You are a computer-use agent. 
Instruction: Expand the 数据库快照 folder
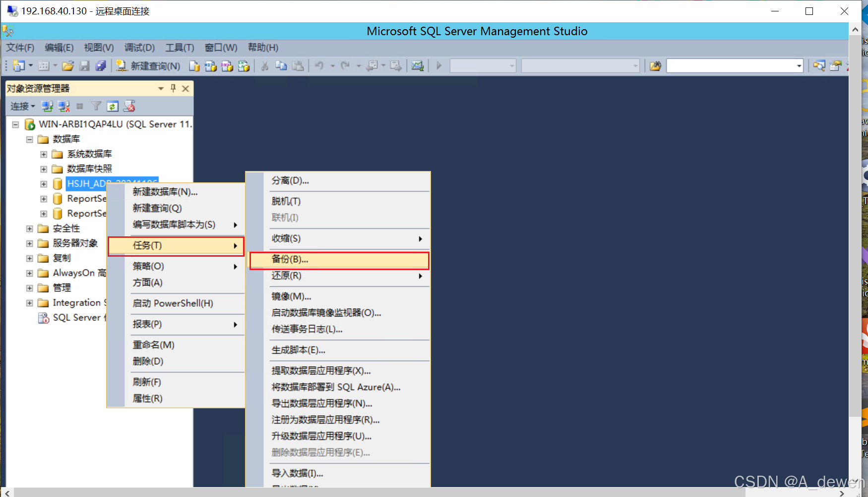pos(44,169)
